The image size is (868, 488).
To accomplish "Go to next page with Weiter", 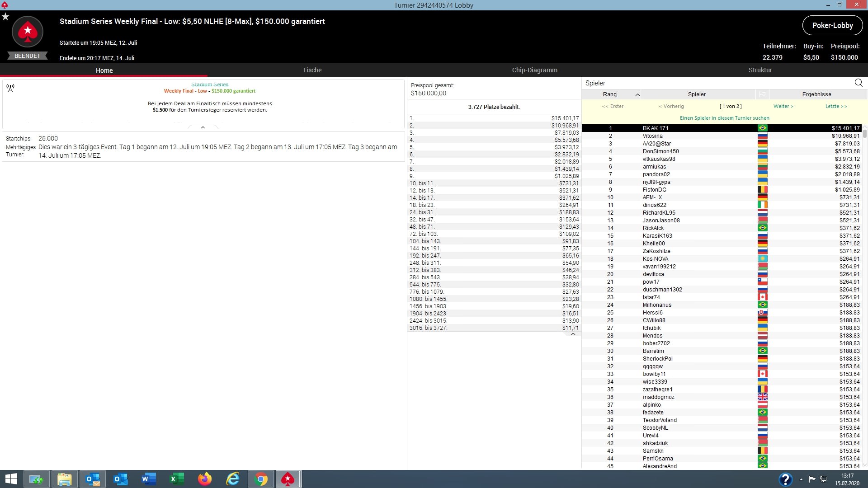I will [783, 106].
